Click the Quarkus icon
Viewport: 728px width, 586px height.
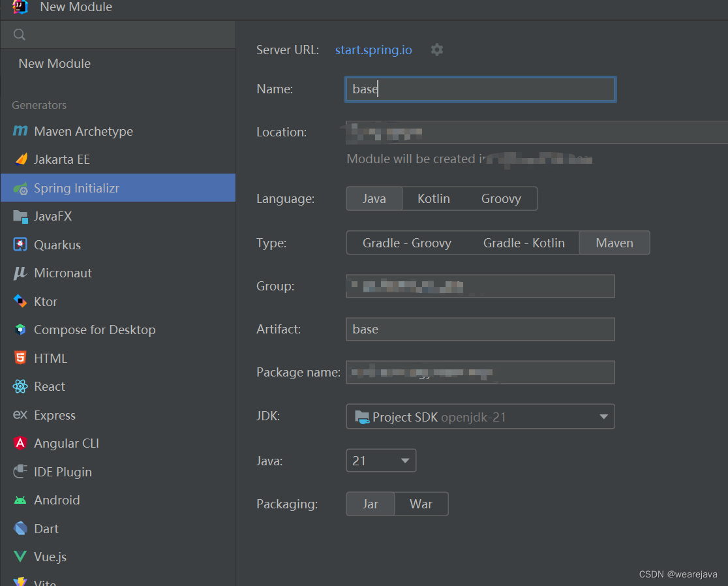coord(20,245)
